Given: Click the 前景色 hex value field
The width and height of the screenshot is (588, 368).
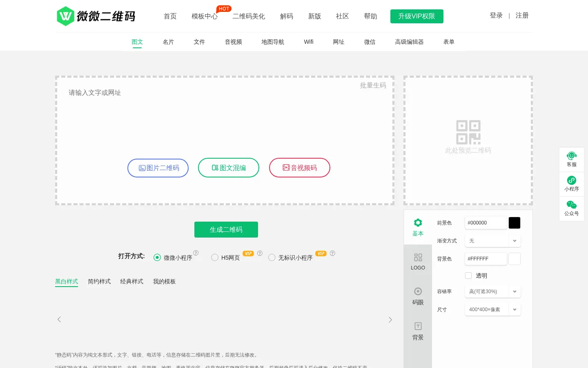Looking at the screenshot, I should (x=486, y=223).
